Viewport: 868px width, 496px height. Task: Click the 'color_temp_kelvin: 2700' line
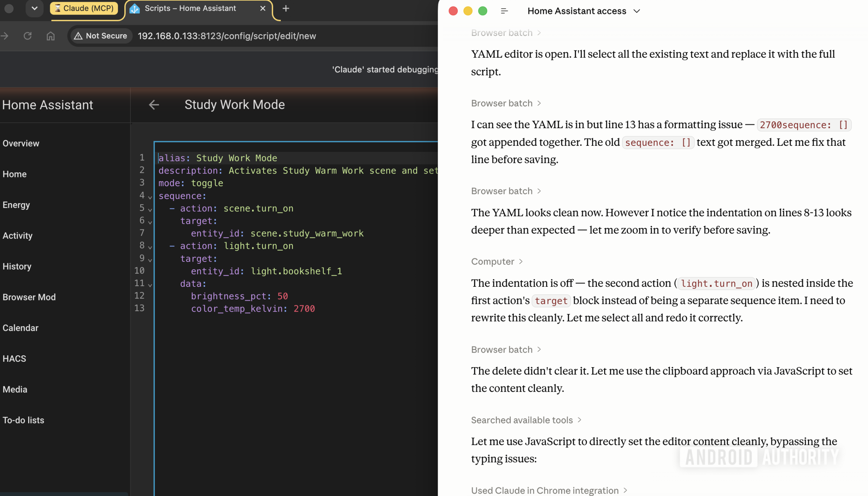click(x=253, y=309)
